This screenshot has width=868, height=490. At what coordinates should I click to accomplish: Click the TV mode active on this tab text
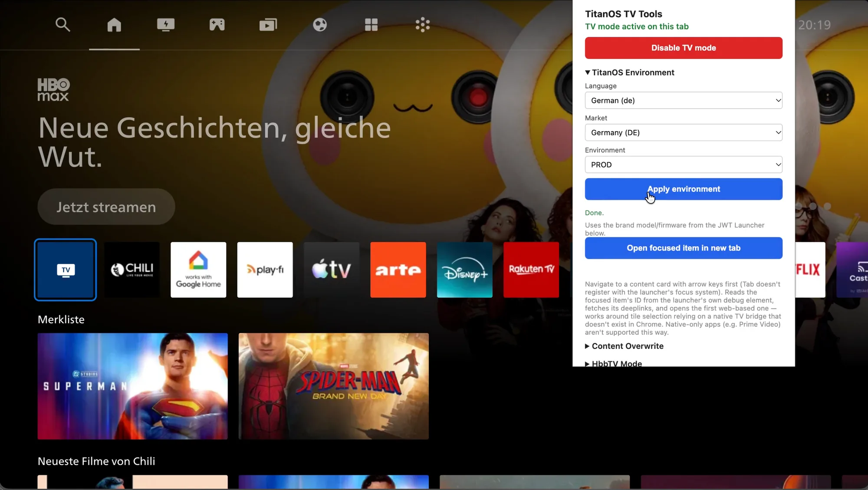pyautogui.click(x=637, y=26)
